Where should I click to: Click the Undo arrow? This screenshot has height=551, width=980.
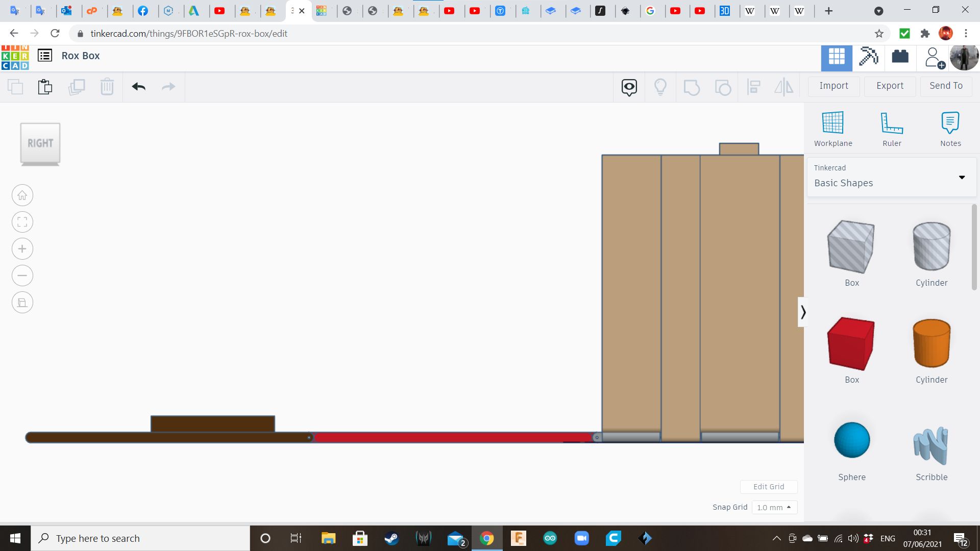tap(138, 87)
